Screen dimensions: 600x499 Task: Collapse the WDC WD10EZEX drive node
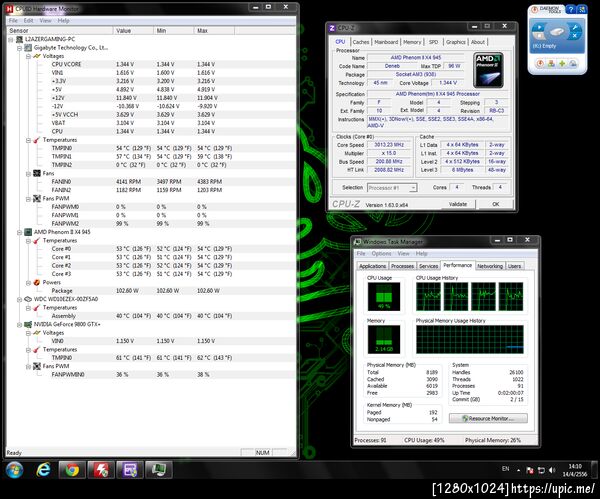point(20,300)
